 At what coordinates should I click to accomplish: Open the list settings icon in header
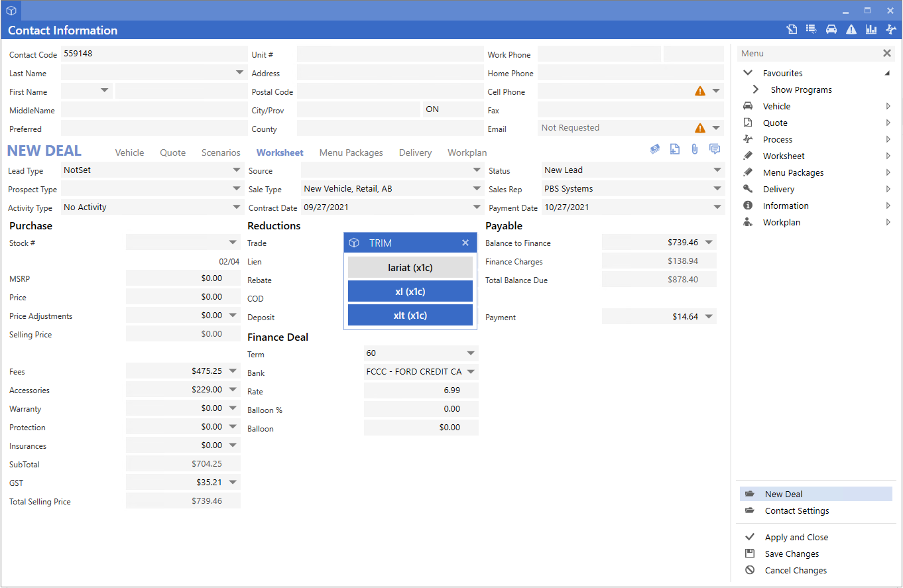tap(812, 29)
